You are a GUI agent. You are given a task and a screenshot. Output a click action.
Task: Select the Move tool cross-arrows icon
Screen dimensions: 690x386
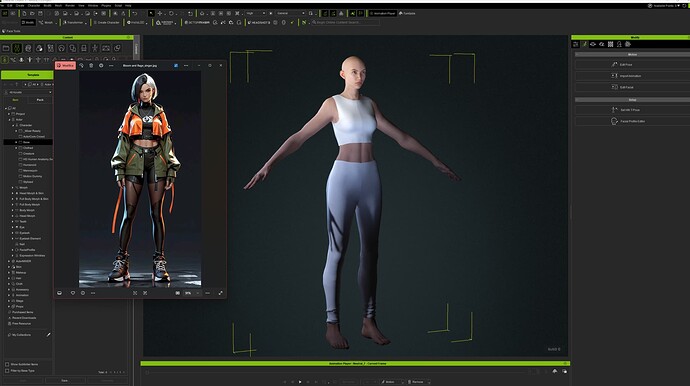[160, 14]
